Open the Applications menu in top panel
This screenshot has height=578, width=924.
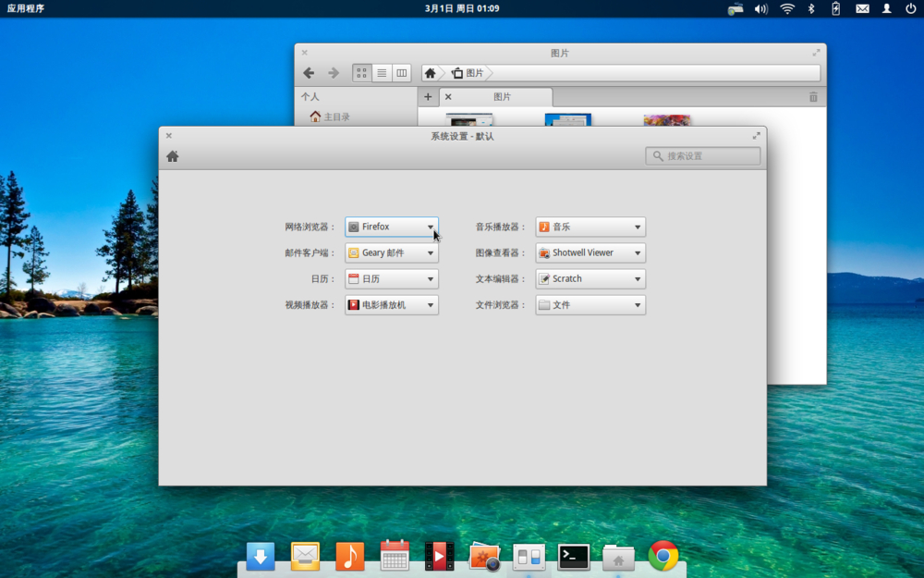(x=25, y=8)
